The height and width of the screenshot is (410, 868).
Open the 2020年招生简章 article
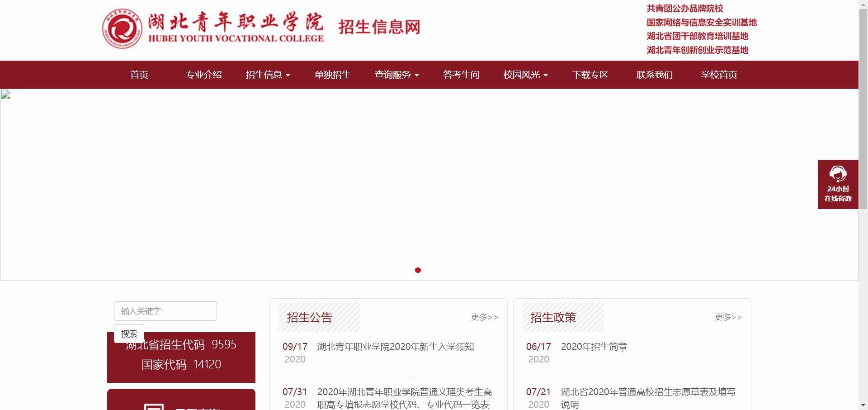coord(594,347)
